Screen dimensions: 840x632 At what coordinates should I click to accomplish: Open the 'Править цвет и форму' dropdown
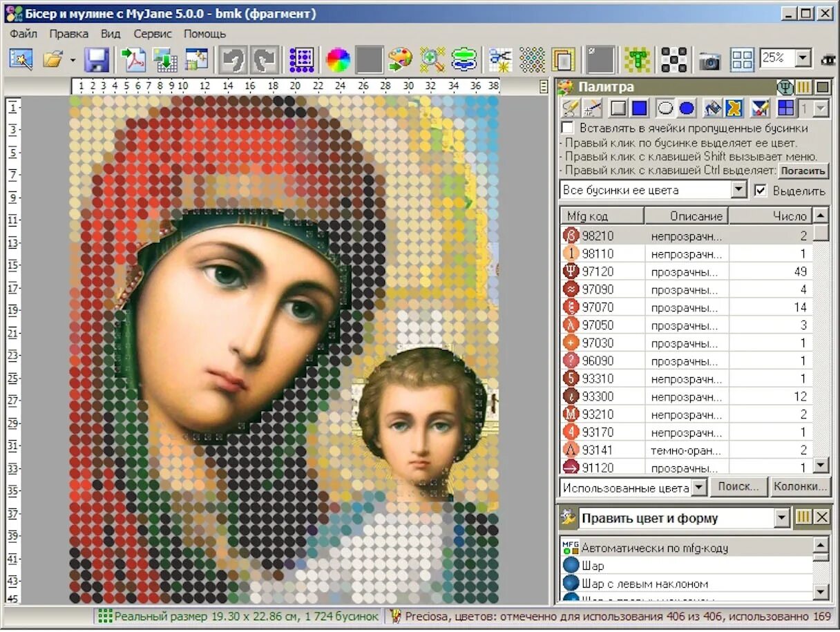[x=781, y=518]
